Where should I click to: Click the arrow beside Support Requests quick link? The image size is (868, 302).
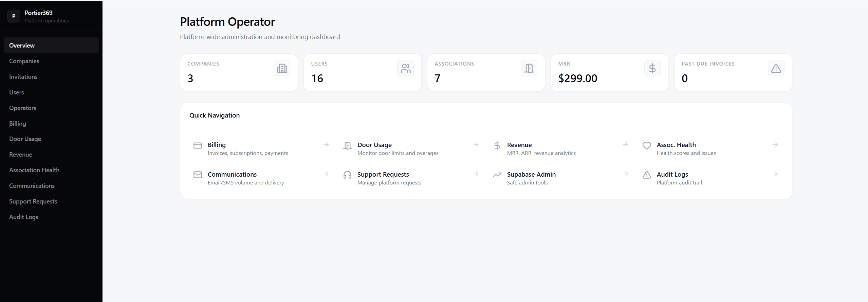[476, 174]
